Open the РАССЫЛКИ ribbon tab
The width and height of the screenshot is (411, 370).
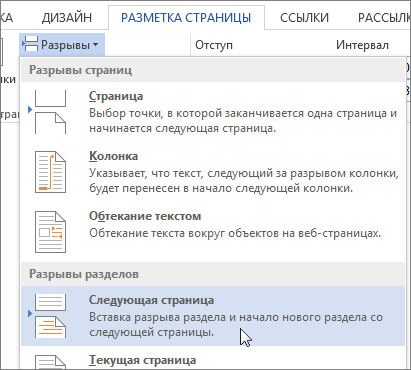click(384, 18)
